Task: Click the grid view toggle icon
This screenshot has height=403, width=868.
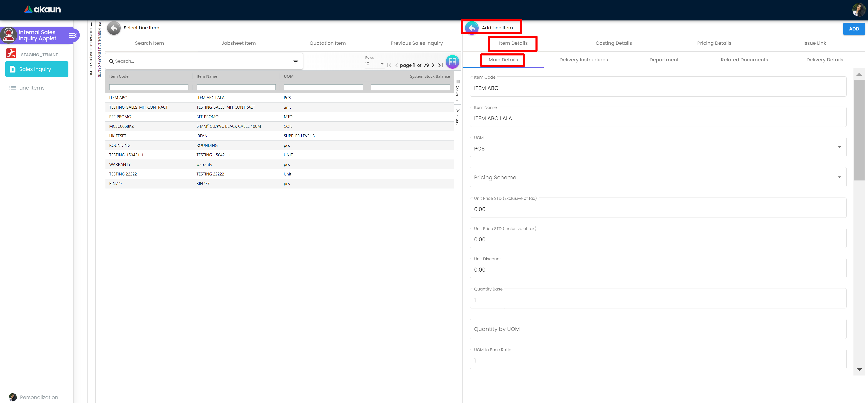Action: point(452,62)
